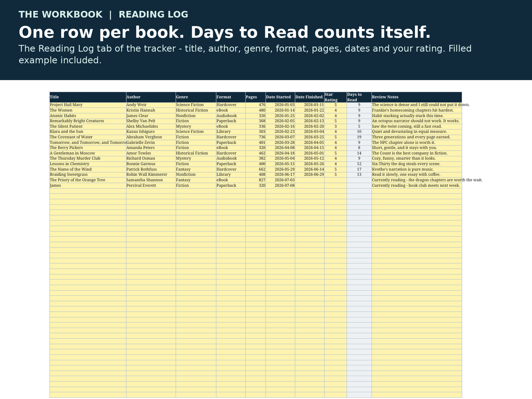Click the Review Notes header
The image size is (532, 399).
pyautogui.click(x=417, y=97)
